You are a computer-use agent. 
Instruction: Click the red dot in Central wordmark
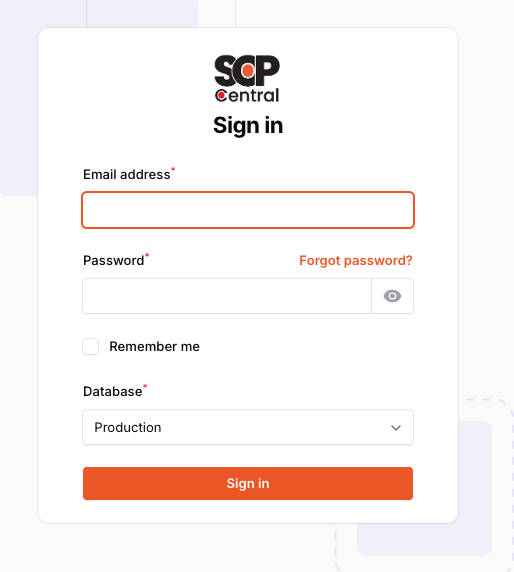click(x=221, y=96)
